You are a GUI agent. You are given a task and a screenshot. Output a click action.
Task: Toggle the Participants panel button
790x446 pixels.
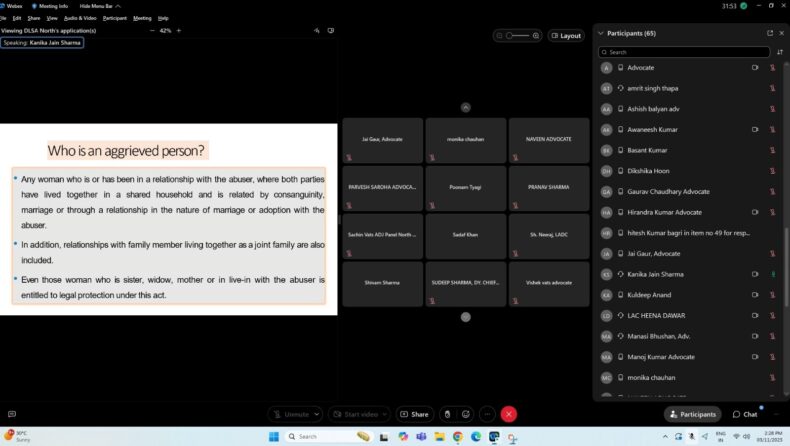tap(692, 414)
